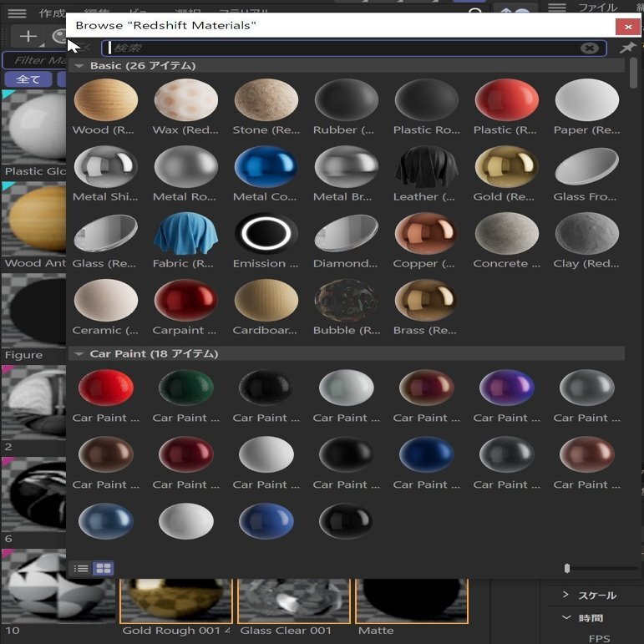The width and height of the screenshot is (644, 644).
Task: Switch browser to list view
Action: (x=81, y=569)
